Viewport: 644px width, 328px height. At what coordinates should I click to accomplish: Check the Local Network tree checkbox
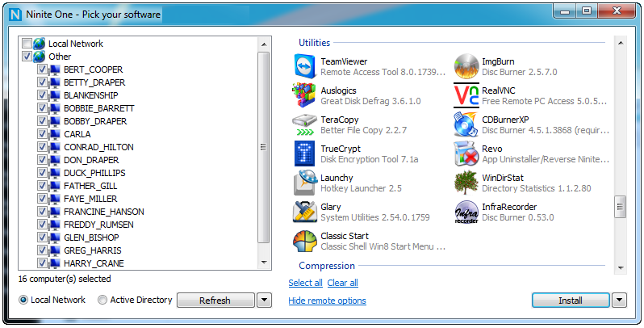coord(27,43)
